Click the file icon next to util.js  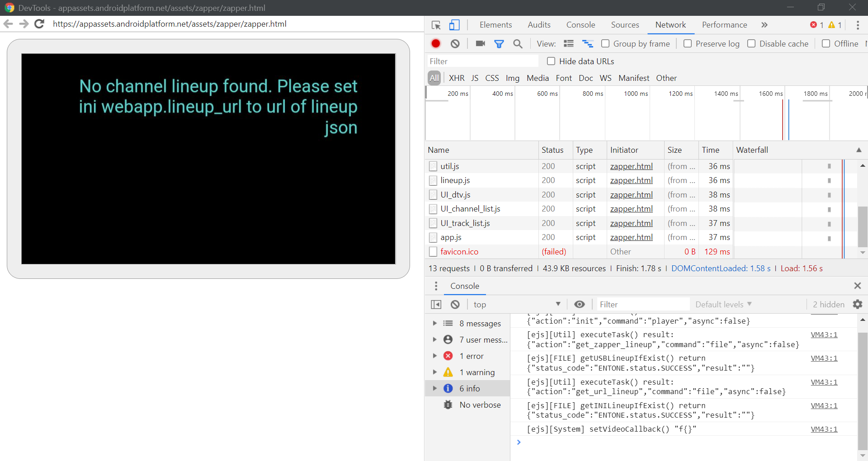(x=433, y=166)
